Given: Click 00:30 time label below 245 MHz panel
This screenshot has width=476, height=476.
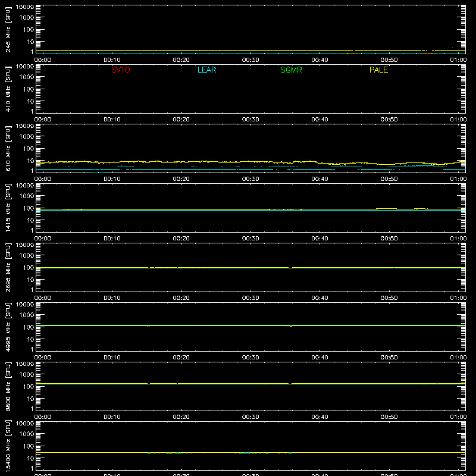Looking at the screenshot, I should (250, 60).
